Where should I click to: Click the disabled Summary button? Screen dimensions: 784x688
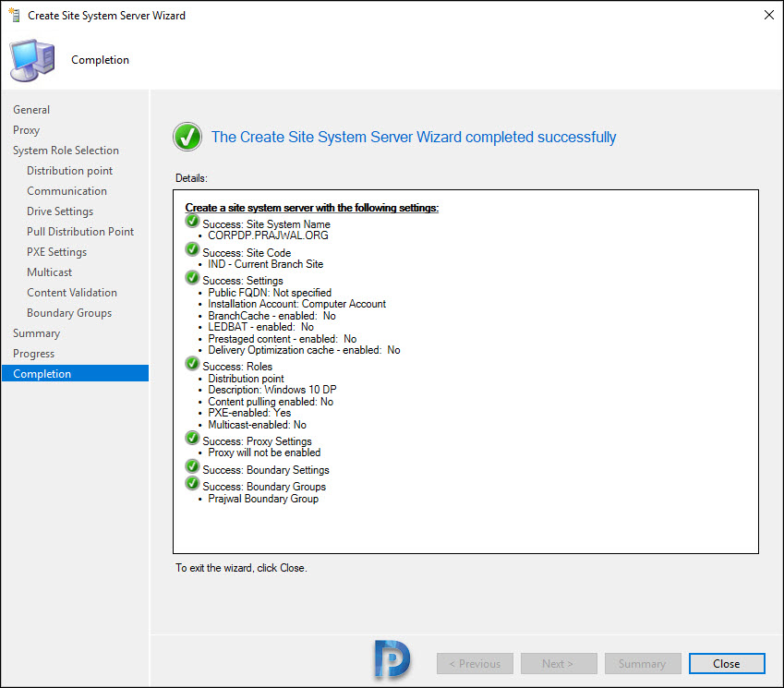pos(643,663)
